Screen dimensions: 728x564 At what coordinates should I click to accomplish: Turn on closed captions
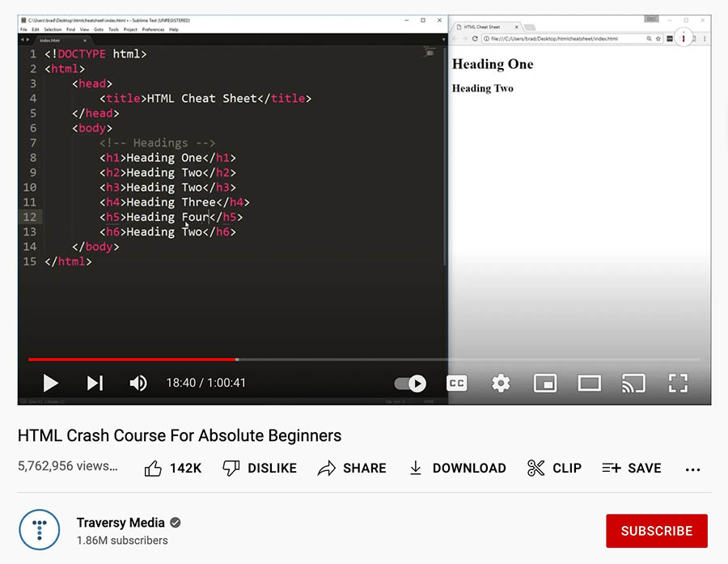pos(457,383)
